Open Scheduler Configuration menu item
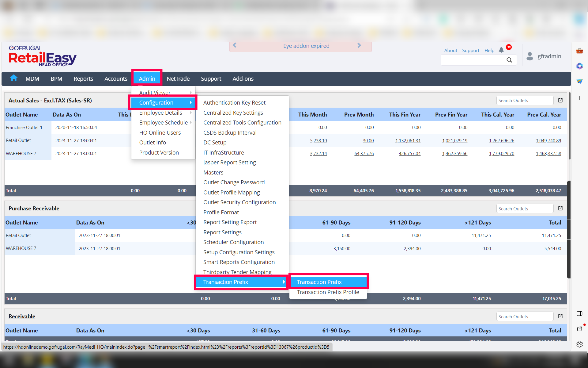The image size is (588, 368). click(233, 242)
